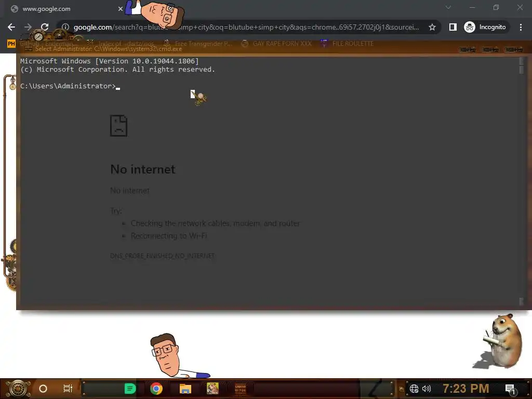This screenshot has height=399, width=532.
Task: Open Task View on the taskbar
Action: pos(68,389)
